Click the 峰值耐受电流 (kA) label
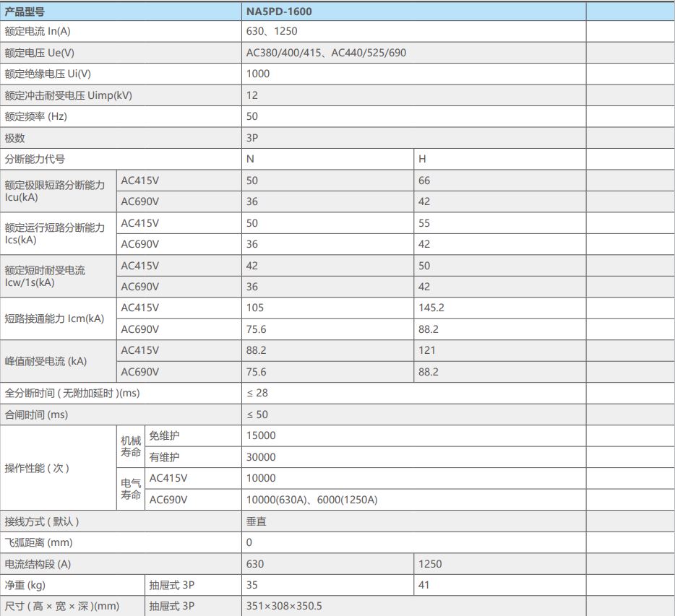 coord(46,361)
